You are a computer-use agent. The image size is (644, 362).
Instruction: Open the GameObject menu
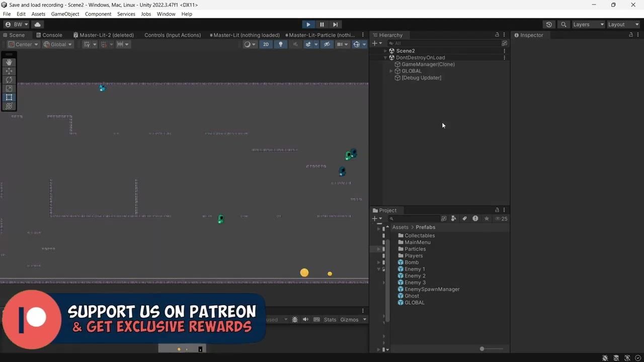65,14
